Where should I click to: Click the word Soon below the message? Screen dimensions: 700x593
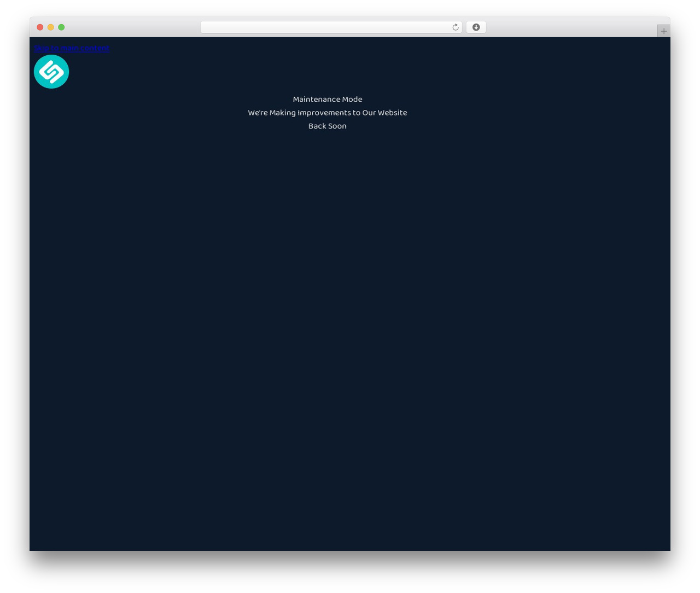point(337,126)
